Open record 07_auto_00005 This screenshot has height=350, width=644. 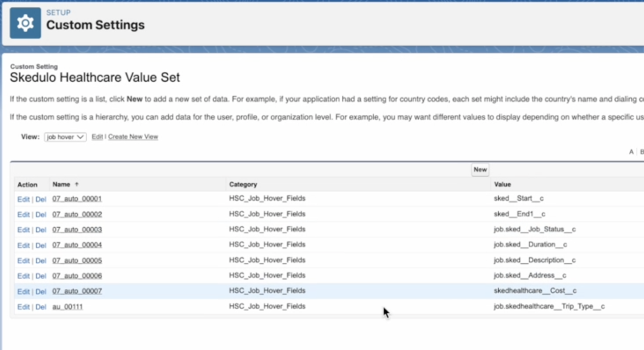77,260
